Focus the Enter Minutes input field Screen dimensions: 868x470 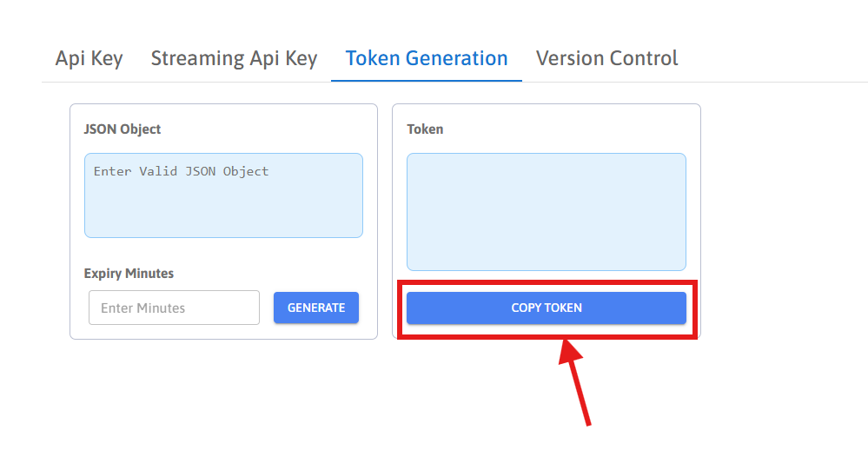click(174, 308)
